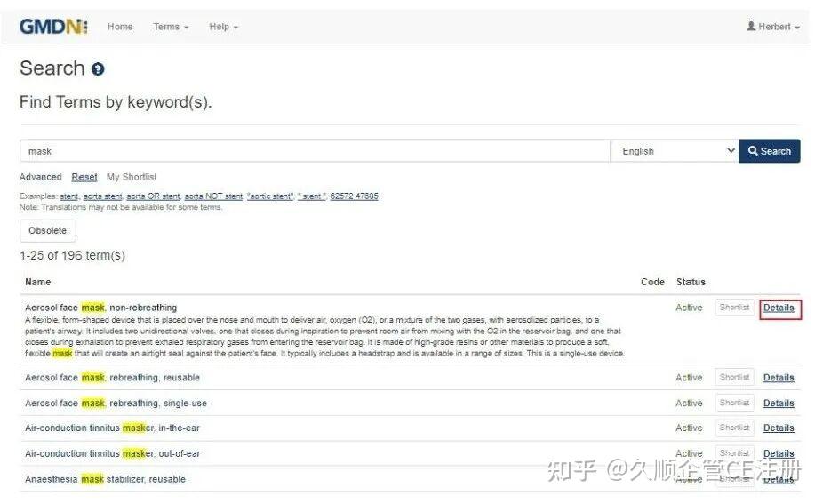Open Details for Aerosol face mask, non-rebreathing
This screenshot has height=504, width=823.
click(779, 308)
